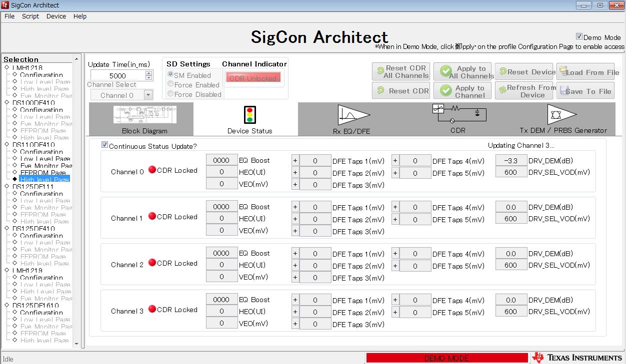Click the Reset Device button
This screenshot has height=364, width=626.
[x=524, y=71]
